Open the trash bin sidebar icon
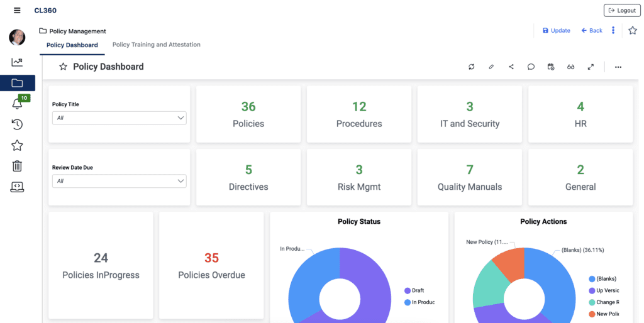 (x=17, y=166)
